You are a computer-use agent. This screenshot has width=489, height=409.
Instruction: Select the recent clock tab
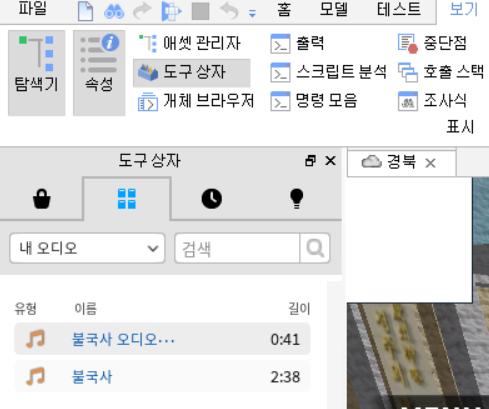pyautogui.click(x=212, y=199)
